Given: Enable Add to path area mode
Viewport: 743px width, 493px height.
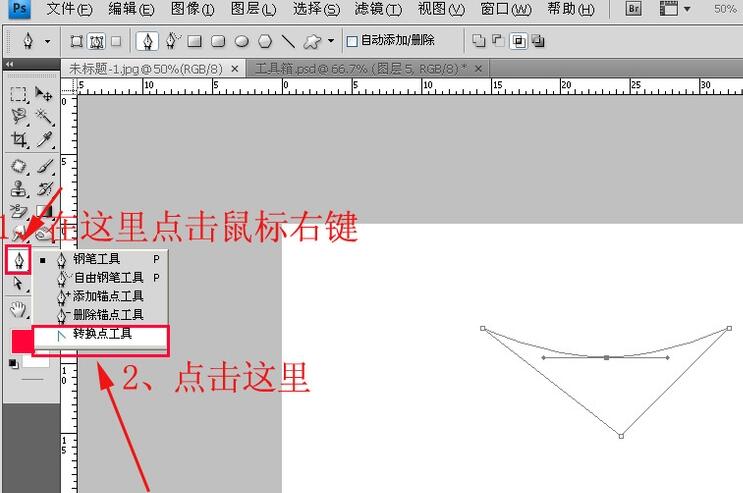Looking at the screenshot, I should 479,41.
